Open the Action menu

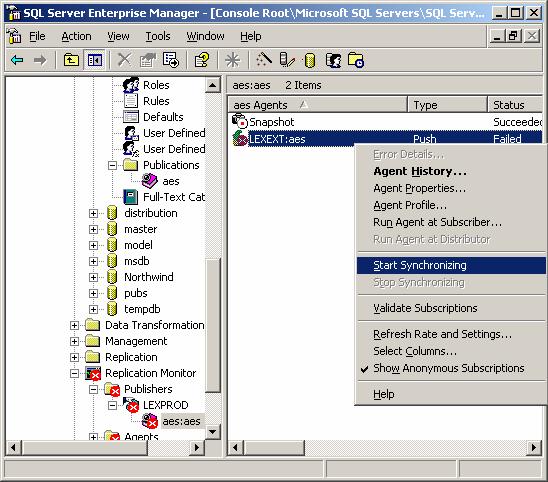click(76, 36)
